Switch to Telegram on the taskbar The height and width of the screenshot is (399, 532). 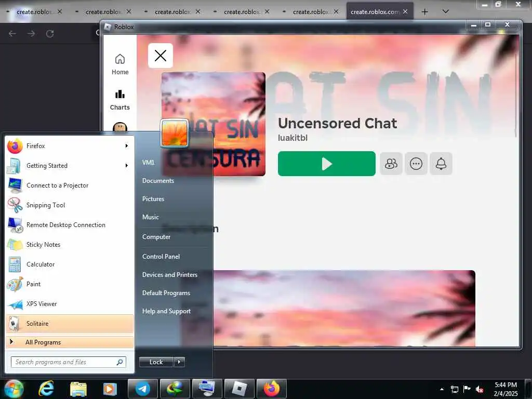[x=142, y=389]
